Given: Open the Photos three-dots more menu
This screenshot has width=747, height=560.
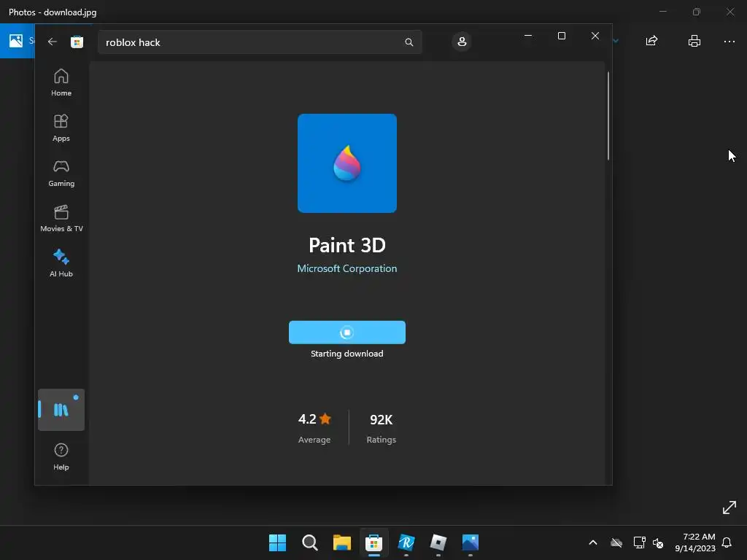Looking at the screenshot, I should pos(729,42).
